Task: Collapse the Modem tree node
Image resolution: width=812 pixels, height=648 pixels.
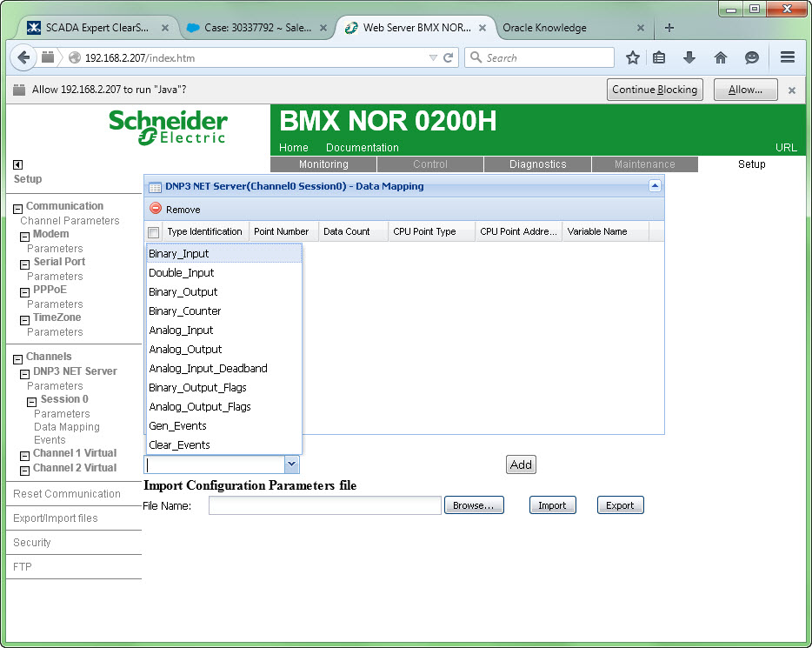Action: [x=24, y=237]
